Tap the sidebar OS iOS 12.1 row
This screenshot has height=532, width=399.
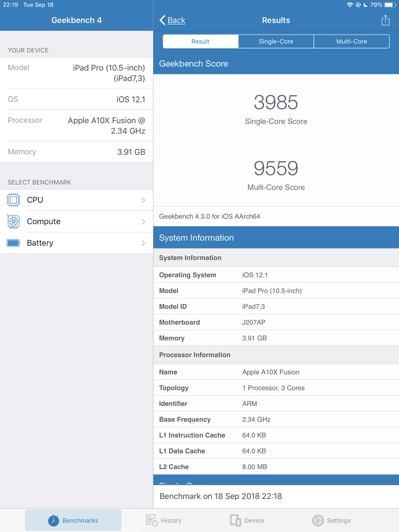[x=77, y=99]
